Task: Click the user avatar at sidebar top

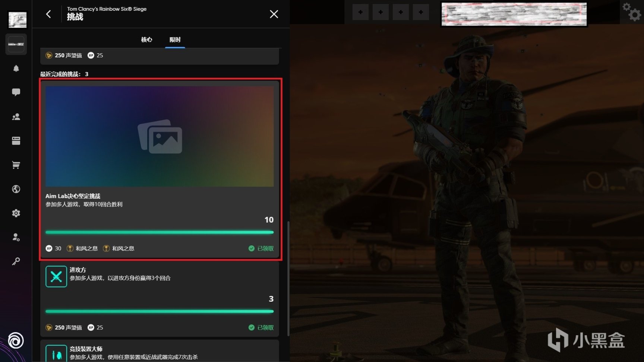Action: click(x=18, y=20)
